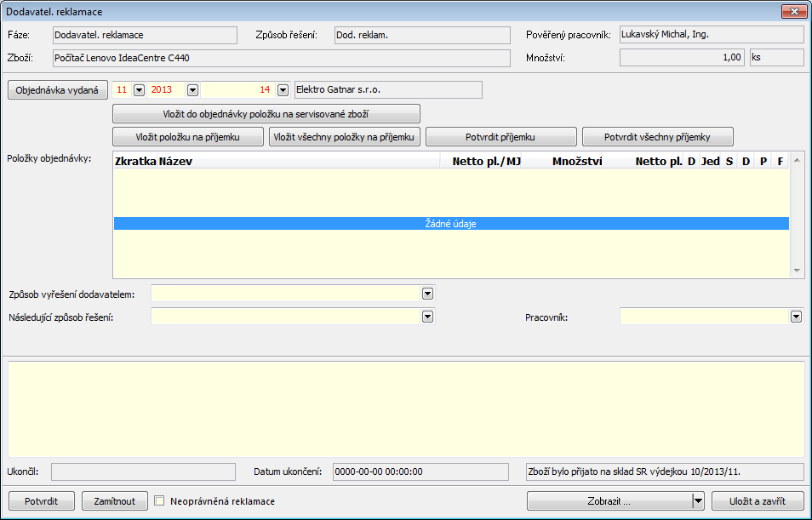Open the Zobrazit dropdown arrow
The image size is (812, 520).
click(699, 500)
